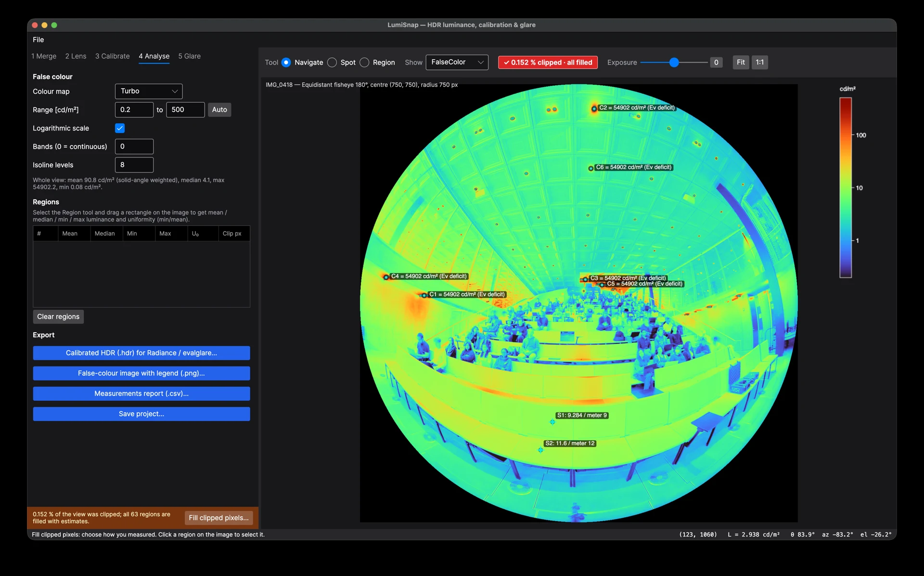Switch to the 2 Lens tab
Screen dimensions: 924x576
(76, 56)
